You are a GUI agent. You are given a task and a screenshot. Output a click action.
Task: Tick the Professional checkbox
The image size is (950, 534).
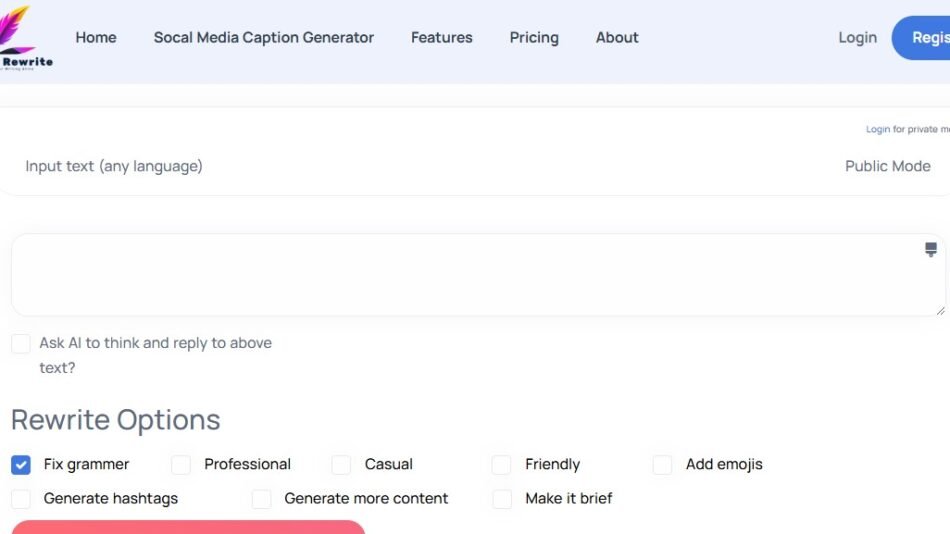click(x=181, y=465)
